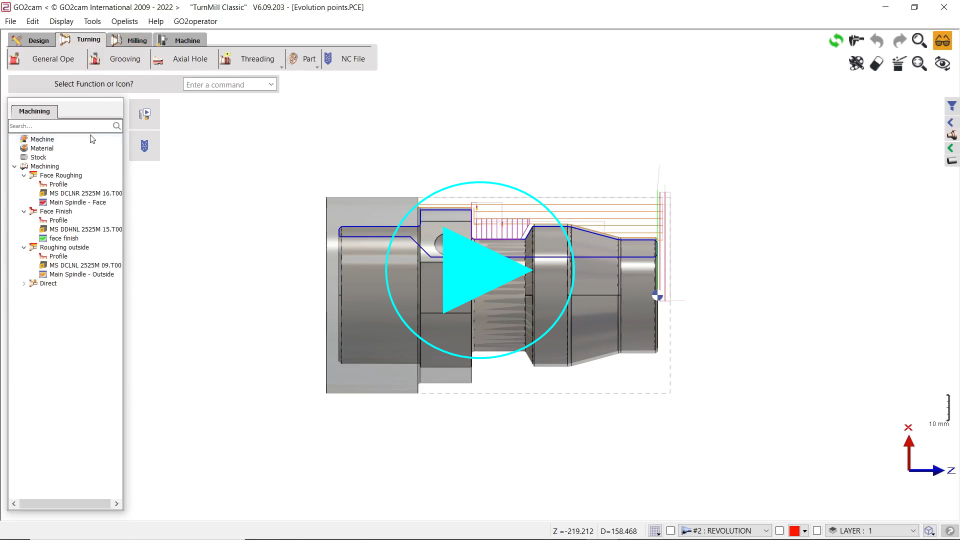Switch to the Milling tab
Viewport: 960px width, 540px height.
(130, 40)
